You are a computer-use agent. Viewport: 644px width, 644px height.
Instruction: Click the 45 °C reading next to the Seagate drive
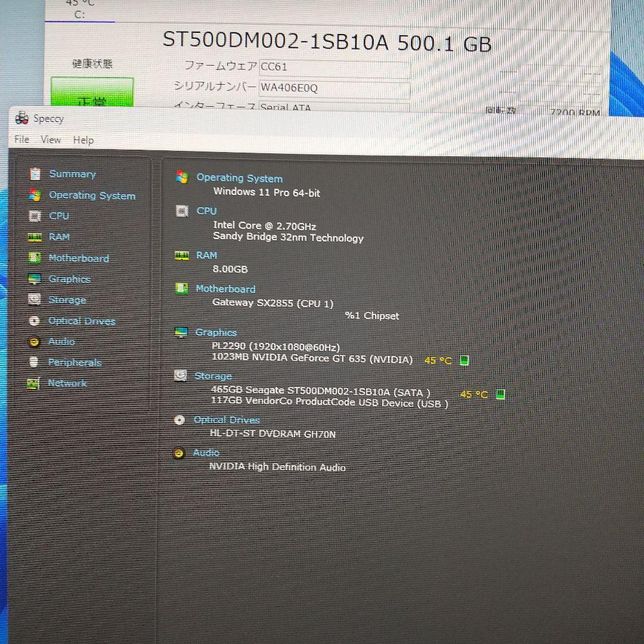point(473,394)
